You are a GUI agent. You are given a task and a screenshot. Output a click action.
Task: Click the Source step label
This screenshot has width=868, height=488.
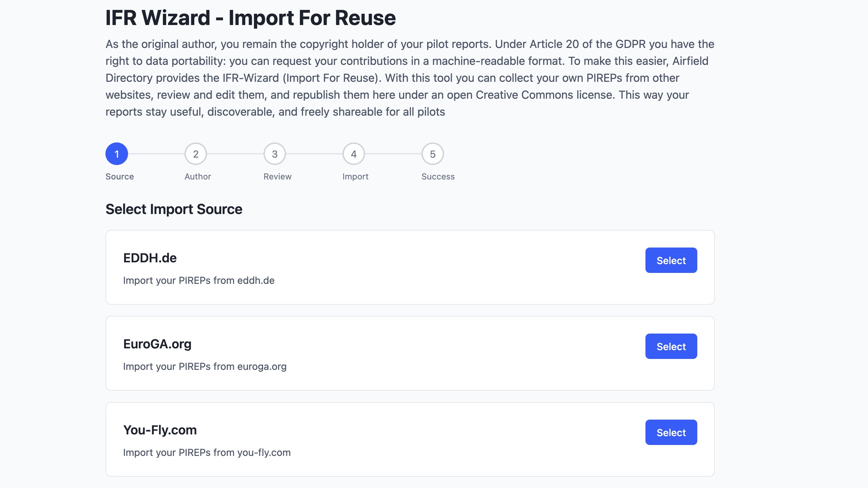120,177
